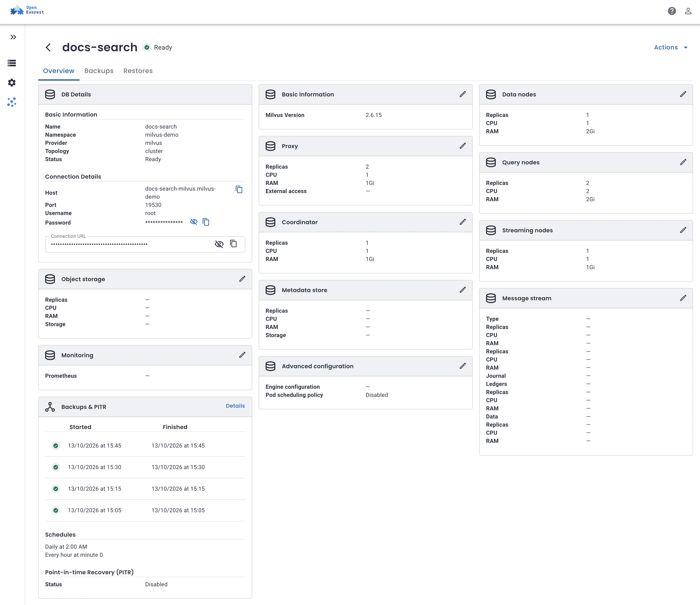This screenshot has width=700, height=605.
Task: Edit the Advanced configuration card
Action: [463, 366]
